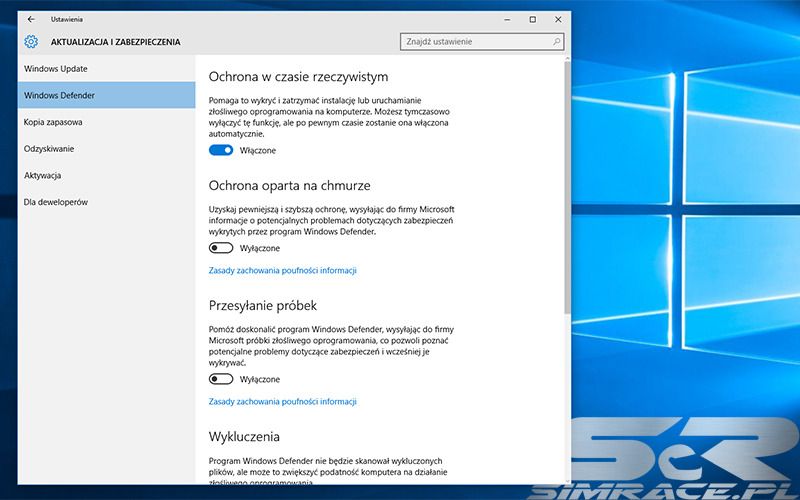The image size is (800, 500).
Task: Open the privacy link under Przesyłanie próbek
Action: click(282, 401)
